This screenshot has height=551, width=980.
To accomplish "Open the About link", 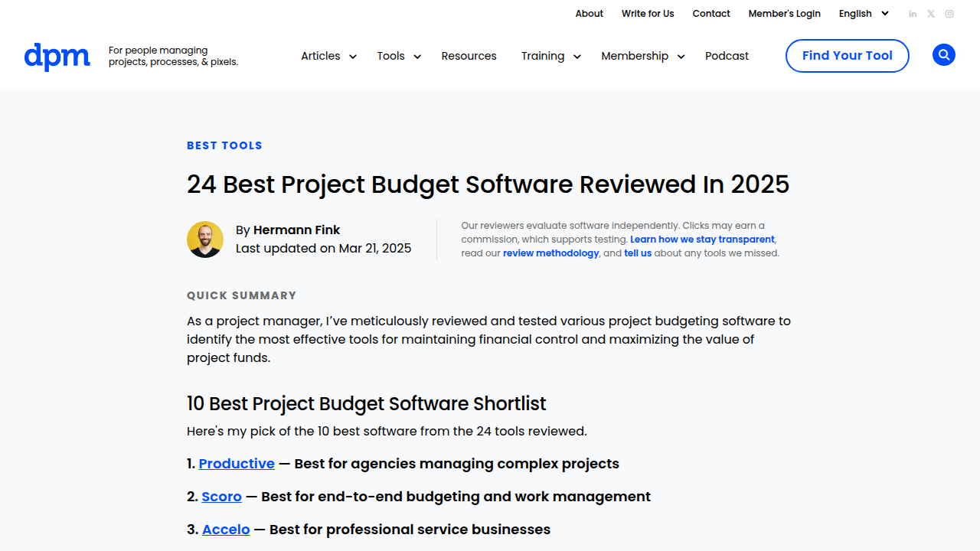I will point(590,14).
